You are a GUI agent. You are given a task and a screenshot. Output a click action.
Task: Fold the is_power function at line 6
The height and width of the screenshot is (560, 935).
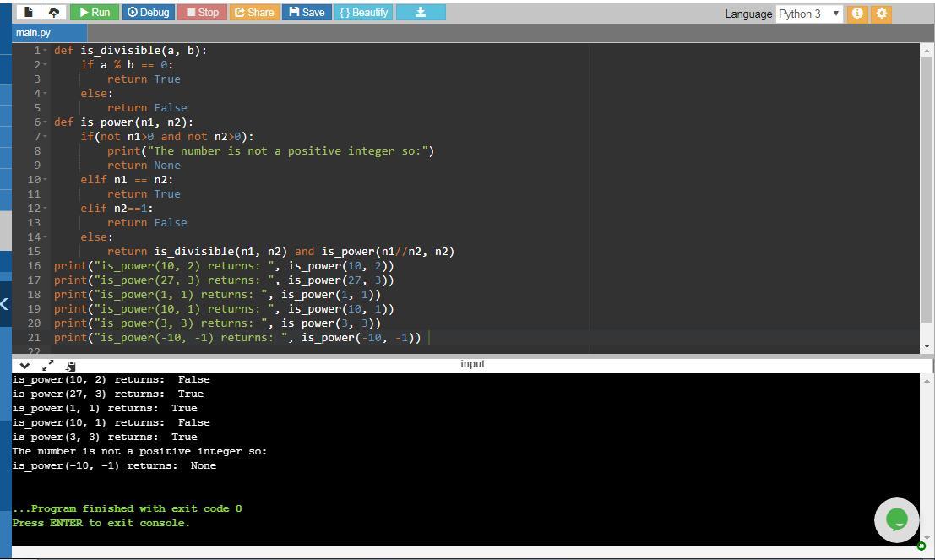[x=45, y=122]
